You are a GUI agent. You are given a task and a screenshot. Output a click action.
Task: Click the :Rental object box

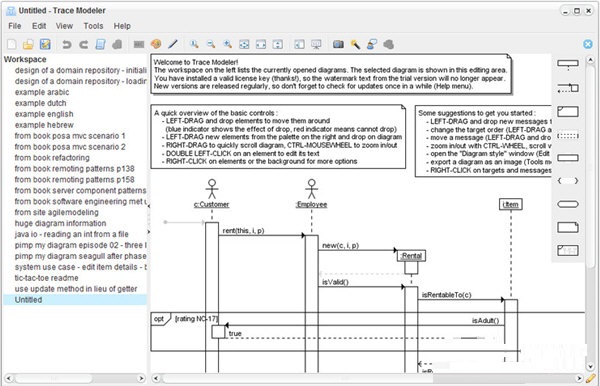411,256
